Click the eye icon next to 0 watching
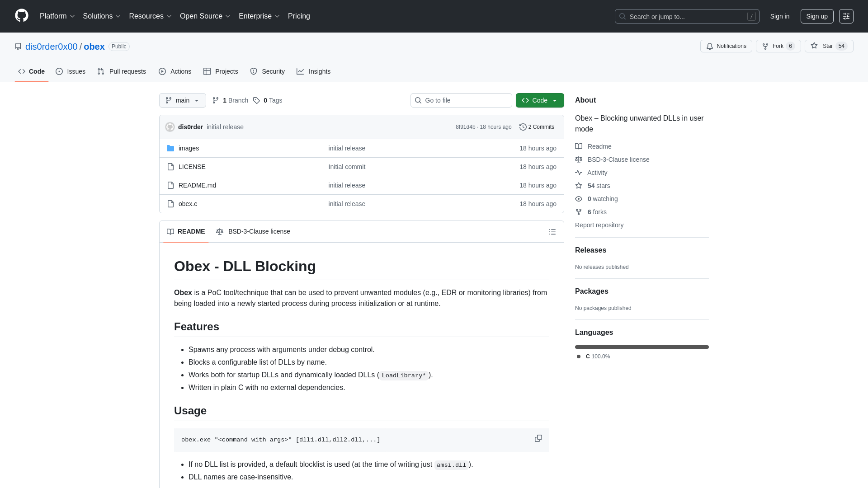 coord(579,199)
